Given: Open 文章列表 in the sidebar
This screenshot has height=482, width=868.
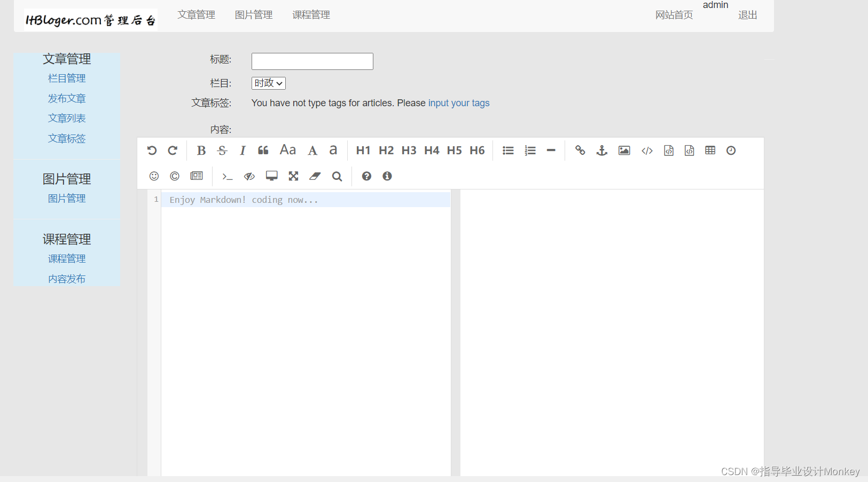Looking at the screenshot, I should tap(67, 118).
